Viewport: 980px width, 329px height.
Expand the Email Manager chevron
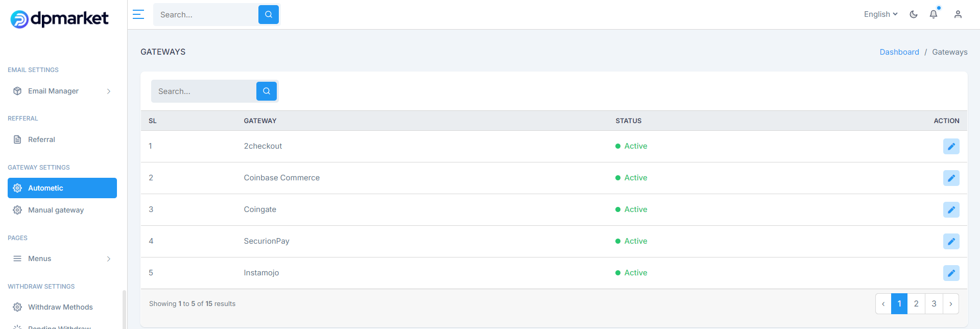(x=108, y=91)
